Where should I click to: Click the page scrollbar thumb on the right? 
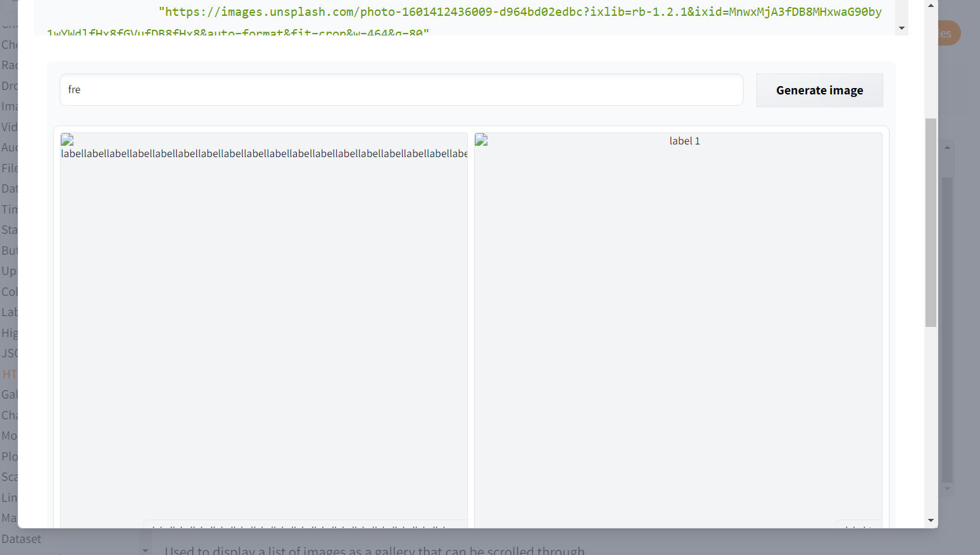pyautogui.click(x=930, y=222)
